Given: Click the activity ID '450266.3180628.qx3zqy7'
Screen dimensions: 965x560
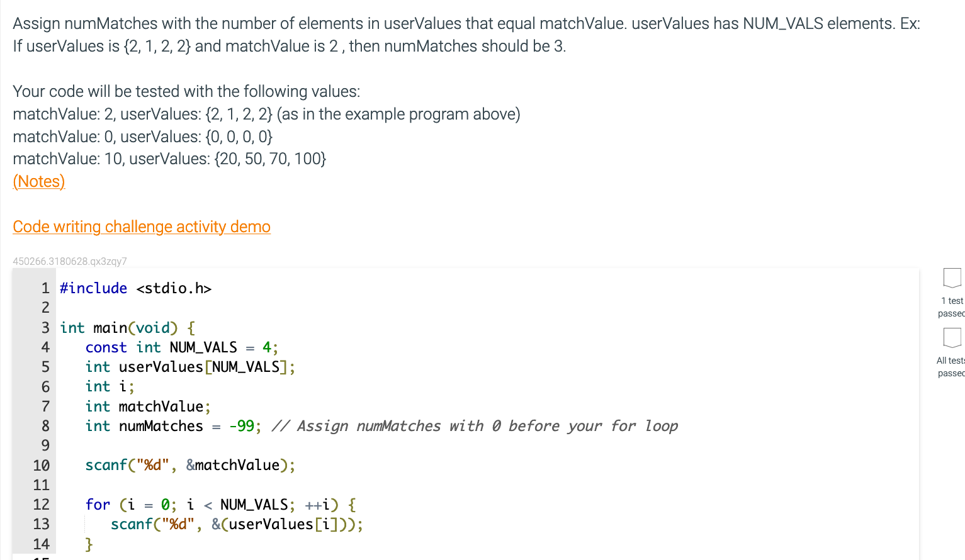Looking at the screenshot, I should [x=70, y=261].
